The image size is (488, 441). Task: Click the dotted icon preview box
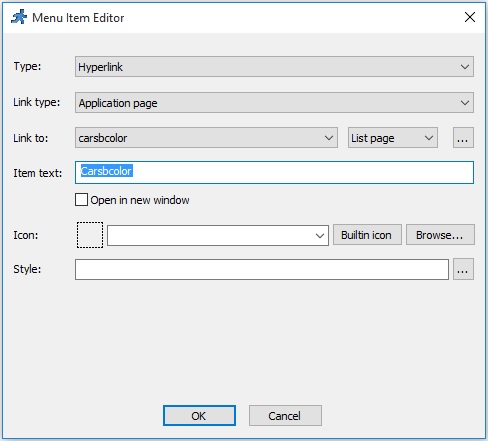click(90, 235)
